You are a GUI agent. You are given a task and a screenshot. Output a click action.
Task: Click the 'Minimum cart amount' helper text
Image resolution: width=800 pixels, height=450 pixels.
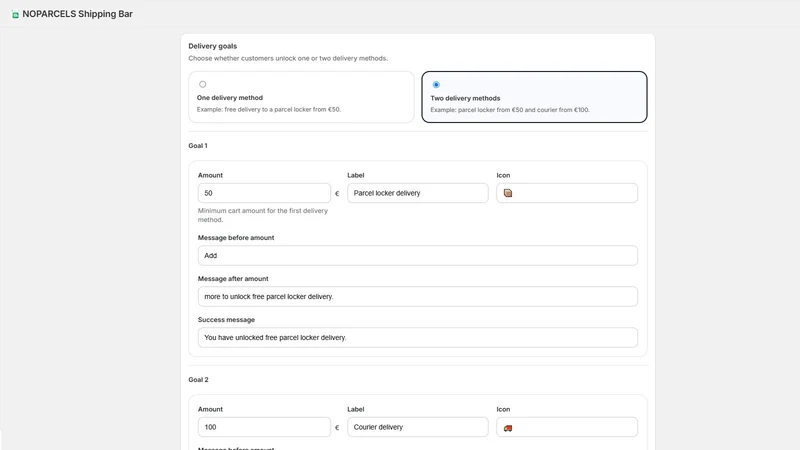pyautogui.click(x=263, y=215)
